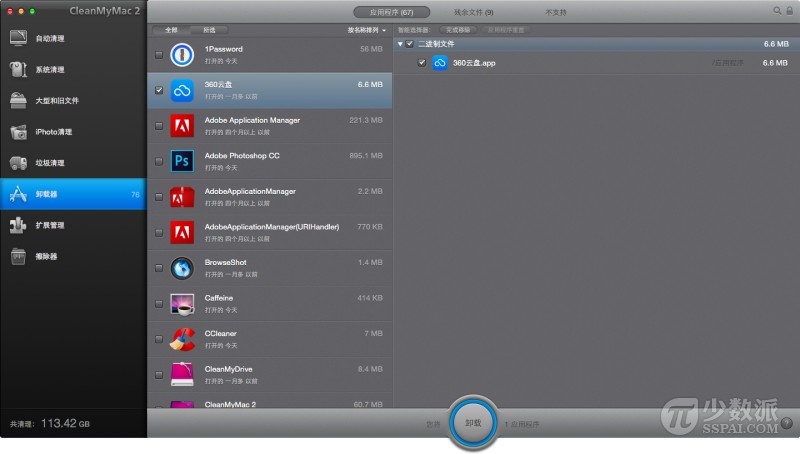Tick the CleanMyDrive checkbox

(159, 374)
